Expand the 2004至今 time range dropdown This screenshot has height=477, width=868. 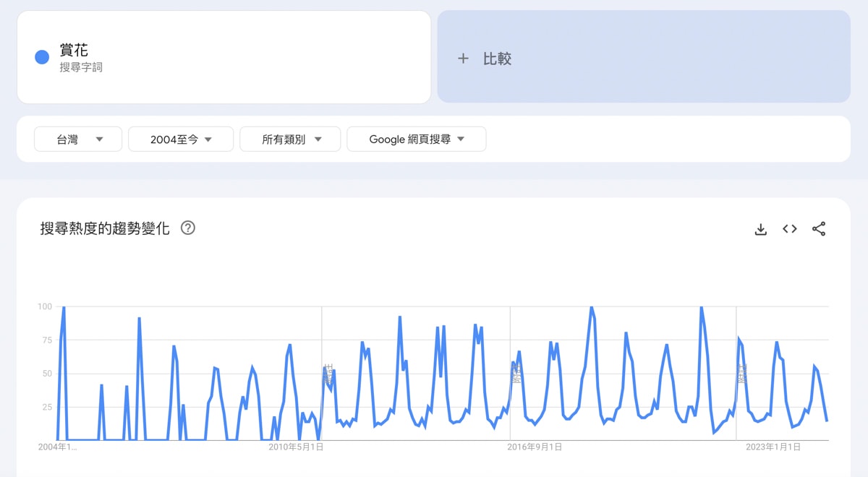tap(181, 139)
